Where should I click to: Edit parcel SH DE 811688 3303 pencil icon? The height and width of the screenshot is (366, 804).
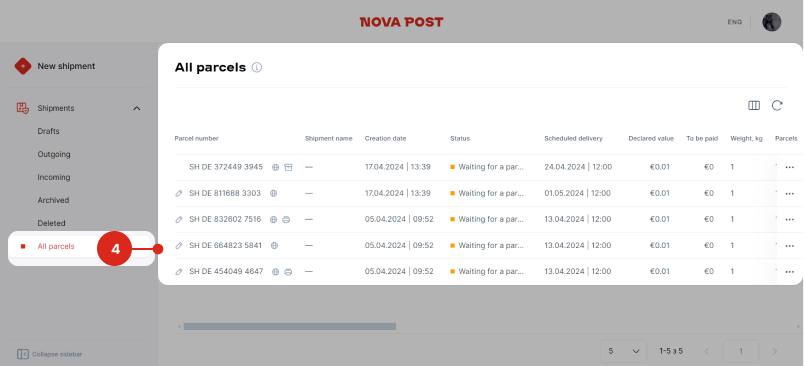click(x=179, y=193)
